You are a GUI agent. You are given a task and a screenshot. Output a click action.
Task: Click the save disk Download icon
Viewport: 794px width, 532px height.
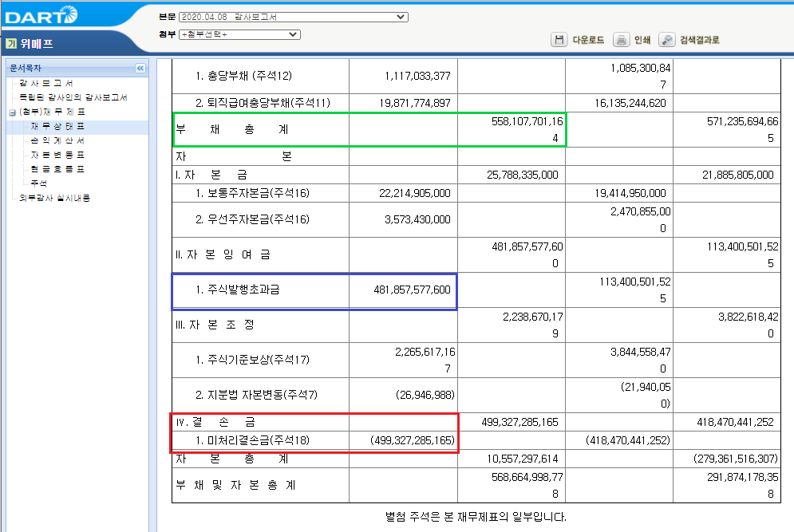click(x=559, y=39)
